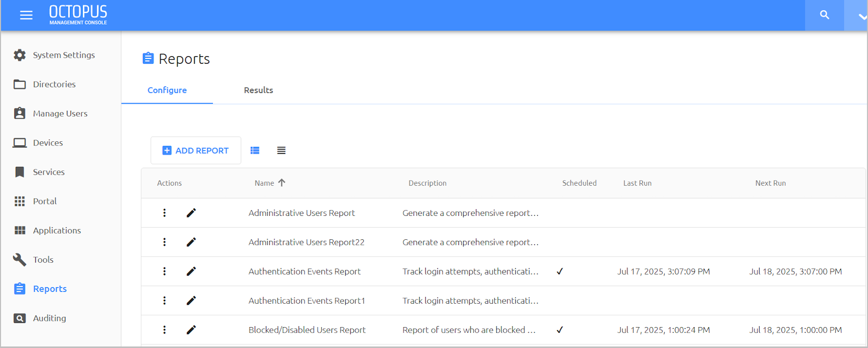Click the Jul 17, 2025, 3:07:09 PM cell
Viewport: 868px width, 348px height.
click(x=663, y=271)
